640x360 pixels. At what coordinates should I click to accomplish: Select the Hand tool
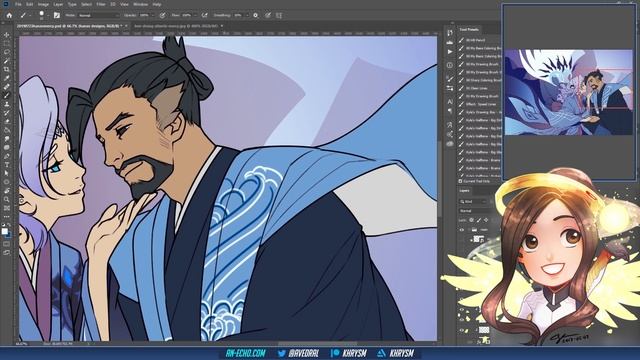coord(7,191)
